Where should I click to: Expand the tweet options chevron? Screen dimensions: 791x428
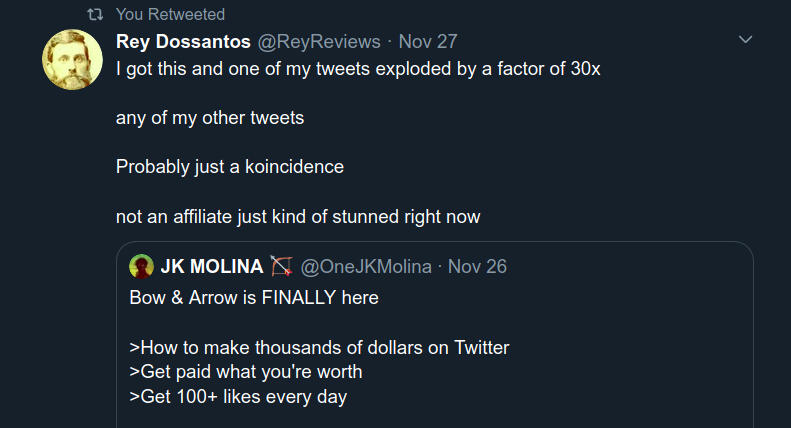coord(744,40)
